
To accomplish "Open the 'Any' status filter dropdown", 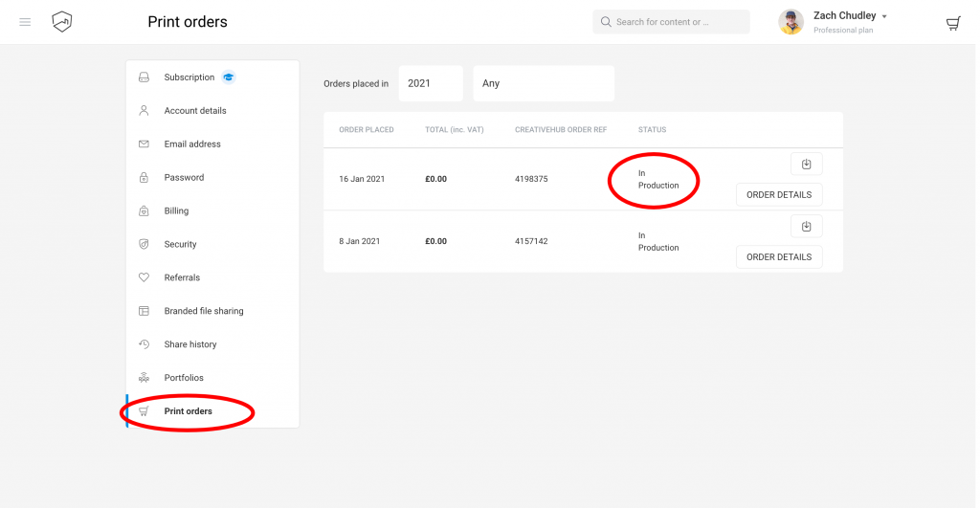I will [x=544, y=84].
